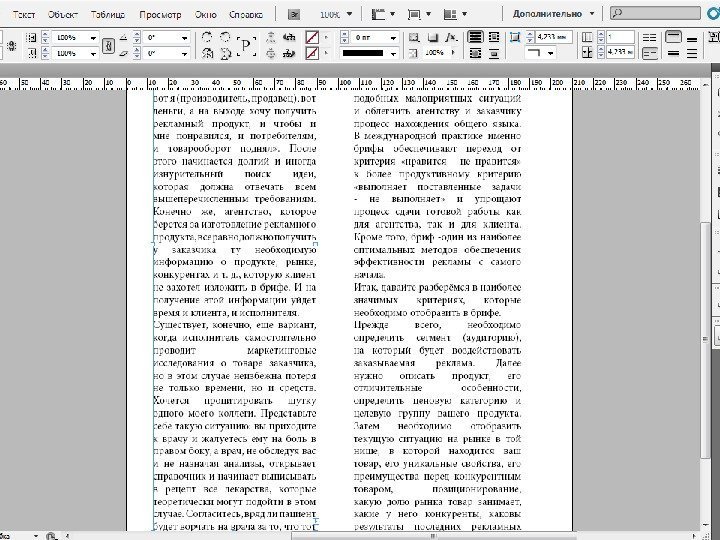Image resolution: width=720 pixels, height=540 pixels.
Task: Open the Окно menu
Action: [205, 14]
